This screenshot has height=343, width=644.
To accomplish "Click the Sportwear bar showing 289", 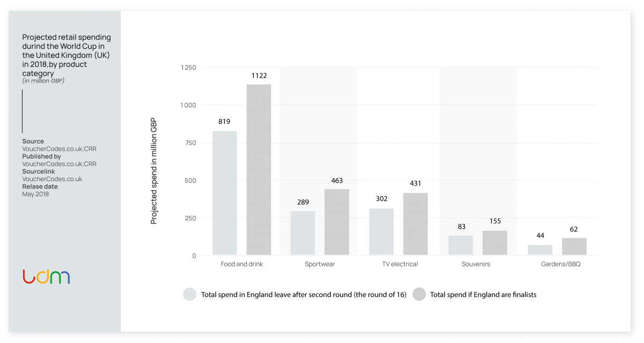I will click(x=303, y=233).
